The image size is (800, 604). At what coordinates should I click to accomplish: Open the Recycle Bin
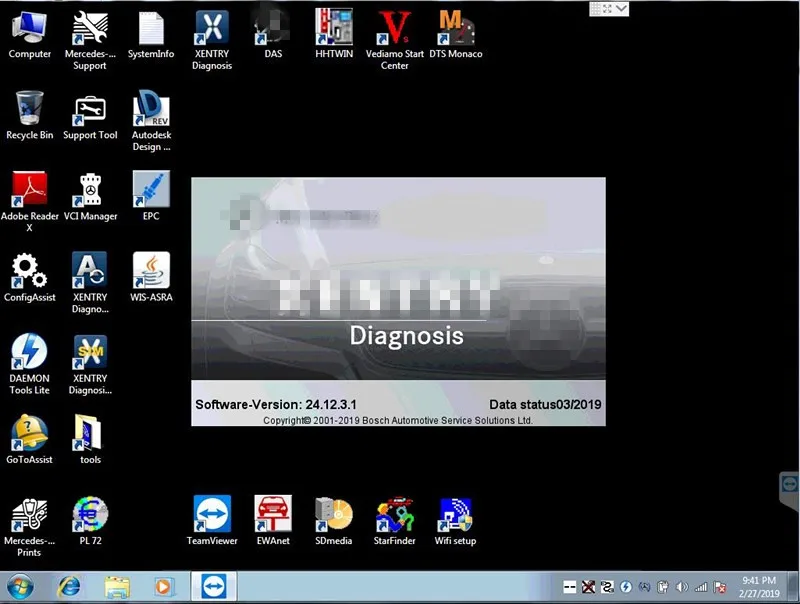pos(30,116)
